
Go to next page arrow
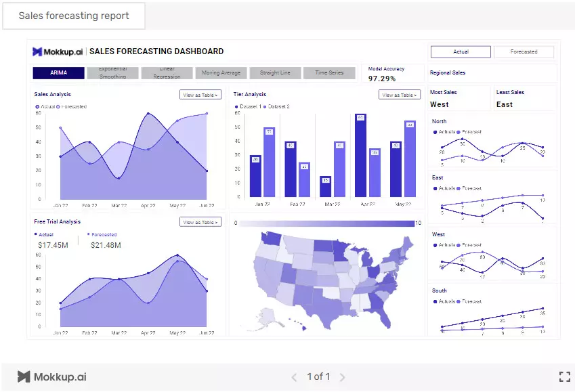coord(342,377)
